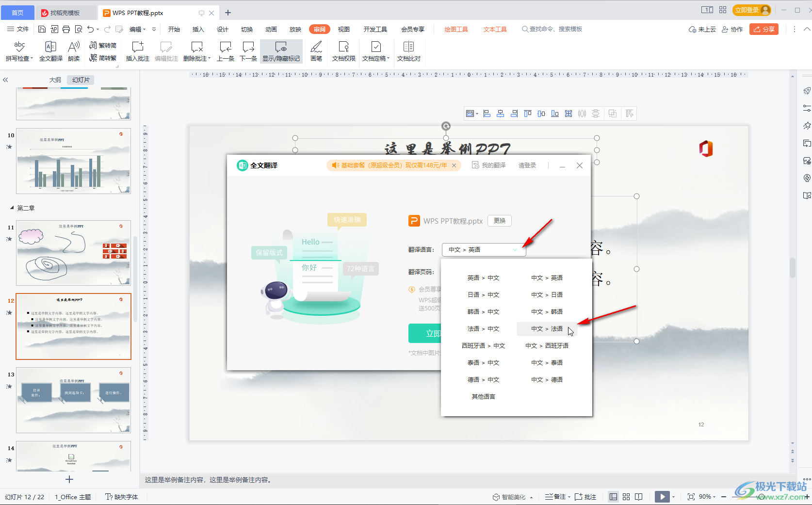Open the spell check tool

coord(19,51)
